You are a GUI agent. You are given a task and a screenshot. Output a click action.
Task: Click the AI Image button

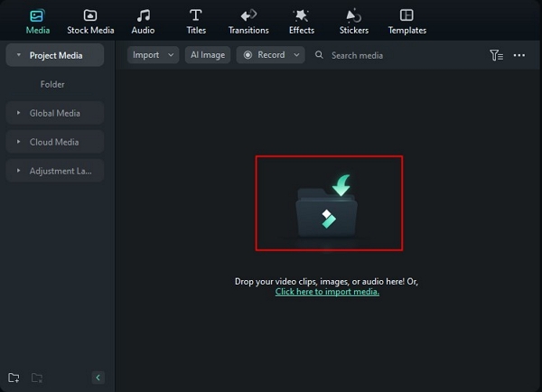207,55
